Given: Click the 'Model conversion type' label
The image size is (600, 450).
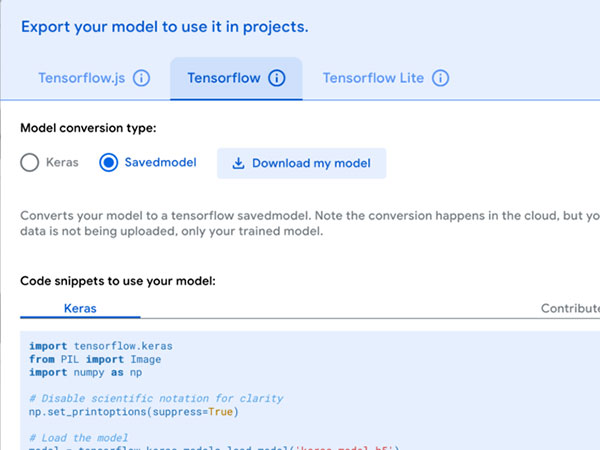Looking at the screenshot, I should pos(88,128).
